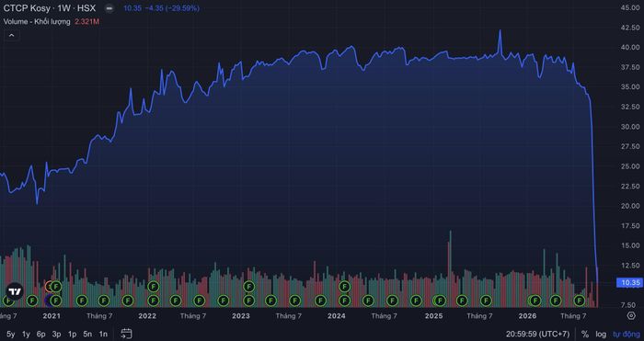
Task: Click the round minus icon beside HSX
Action: 109,8
